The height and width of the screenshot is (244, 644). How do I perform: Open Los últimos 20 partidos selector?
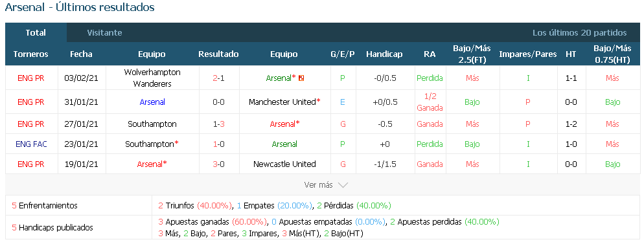tap(579, 33)
